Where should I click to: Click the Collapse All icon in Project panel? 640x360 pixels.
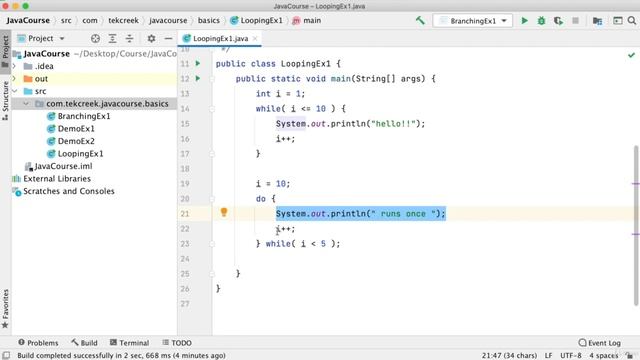[x=129, y=38]
